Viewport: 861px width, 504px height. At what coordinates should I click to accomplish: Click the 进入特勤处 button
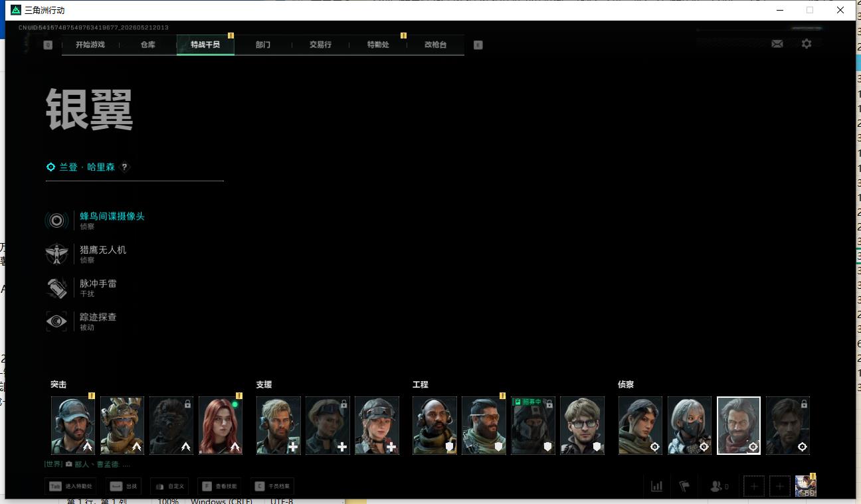70,486
